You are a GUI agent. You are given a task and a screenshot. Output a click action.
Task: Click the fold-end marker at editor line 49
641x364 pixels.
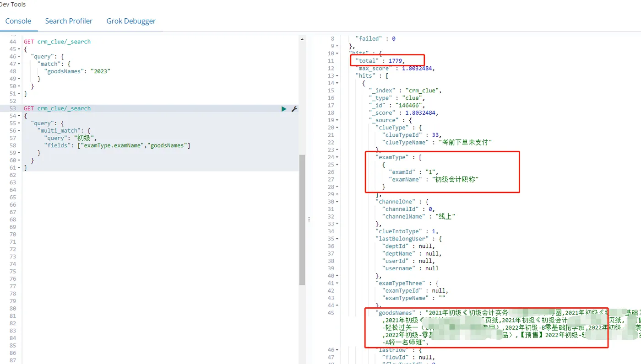pos(18,79)
